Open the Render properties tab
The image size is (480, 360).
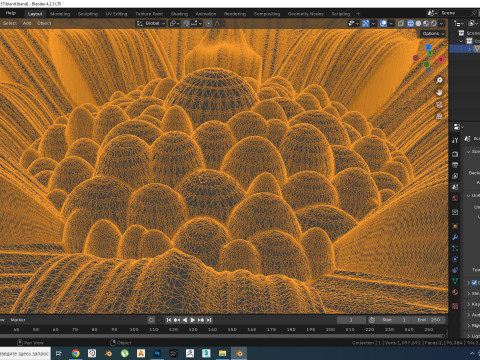455,154
